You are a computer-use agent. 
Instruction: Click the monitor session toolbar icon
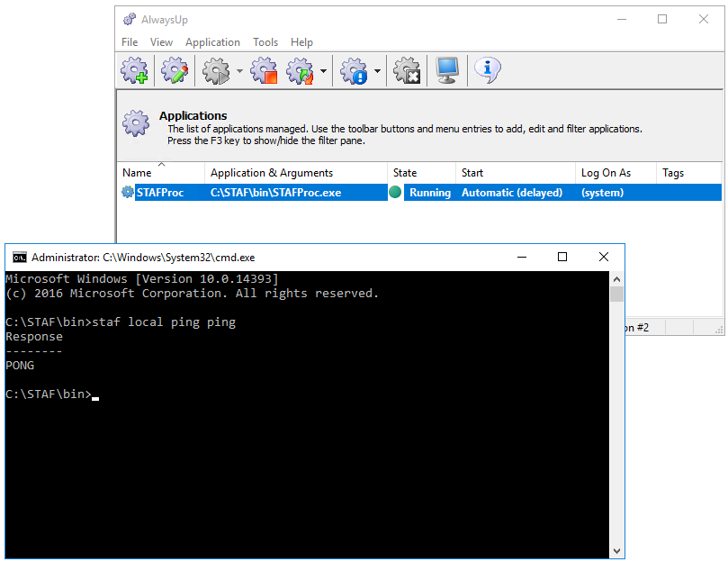pos(447,70)
